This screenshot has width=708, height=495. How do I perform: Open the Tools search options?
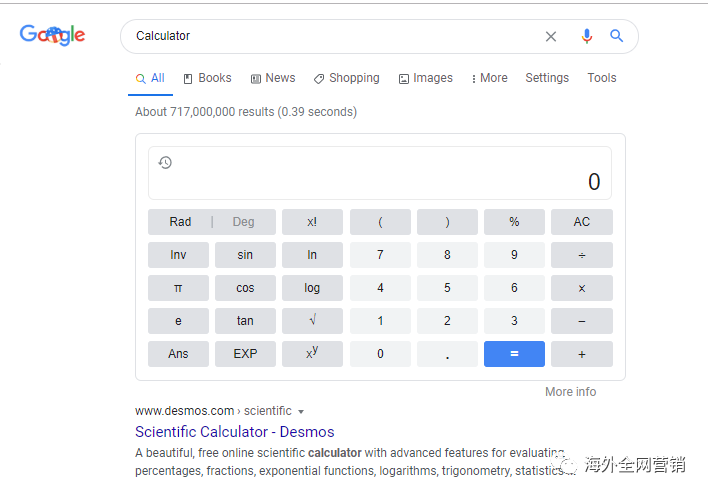point(601,78)
